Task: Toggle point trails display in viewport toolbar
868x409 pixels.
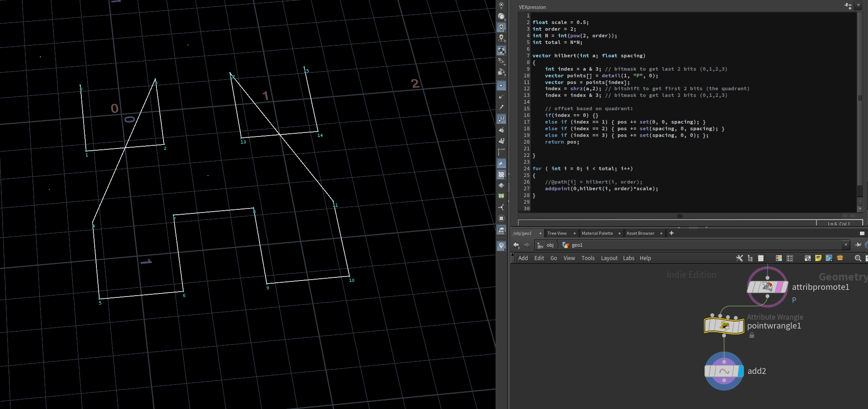Action: tap(501, 108)
